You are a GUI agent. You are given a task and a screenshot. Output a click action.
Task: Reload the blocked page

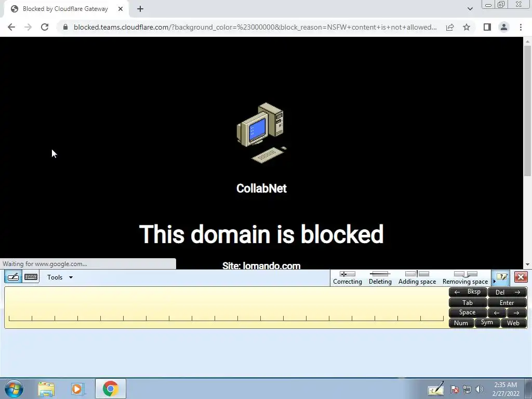pos(45,27)
